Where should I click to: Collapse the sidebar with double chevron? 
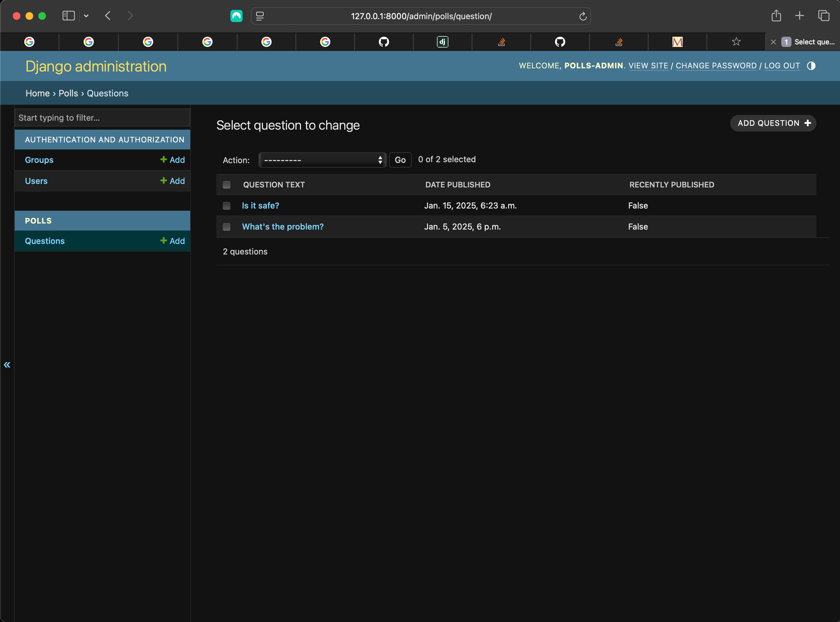tap(7, 364)
